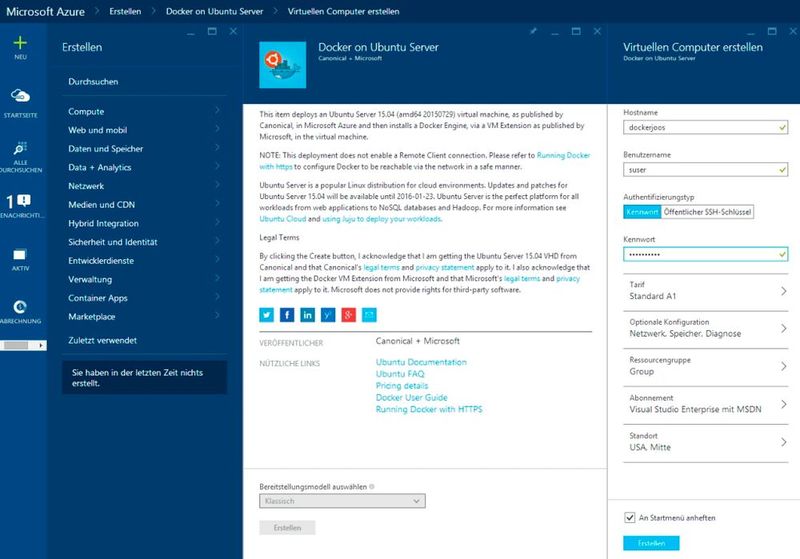Image resolution: width=800 pixels, height=559 pixels.
Task: Open the Tarif Standard A1 setting
Action: (x=706, y=291)
